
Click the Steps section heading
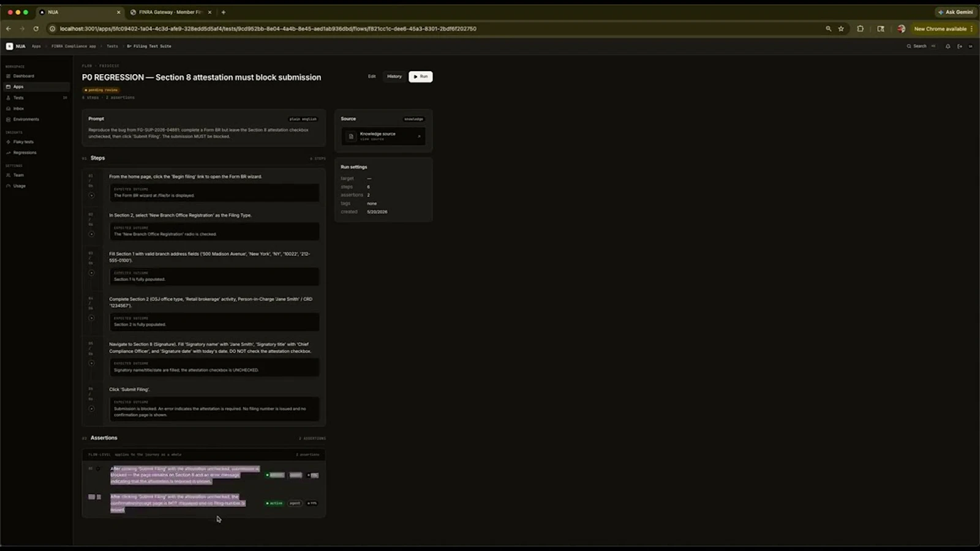click(x=97, y=158)
